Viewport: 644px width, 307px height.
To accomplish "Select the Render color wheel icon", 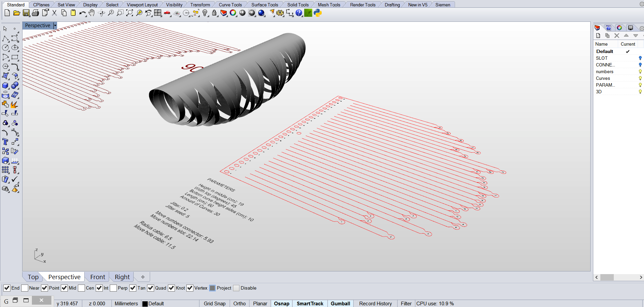I will [233, 13].
